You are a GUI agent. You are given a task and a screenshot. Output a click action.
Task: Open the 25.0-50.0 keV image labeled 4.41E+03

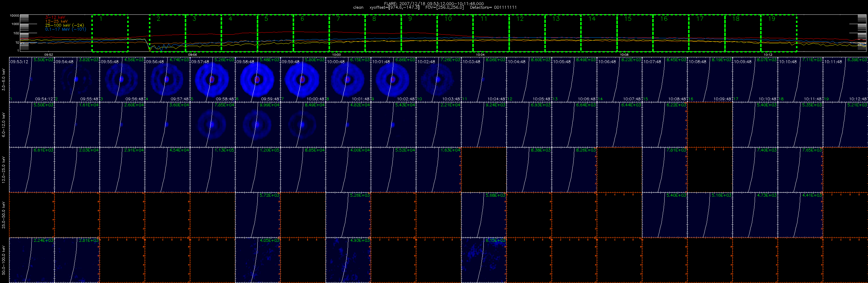coord(800,215)
